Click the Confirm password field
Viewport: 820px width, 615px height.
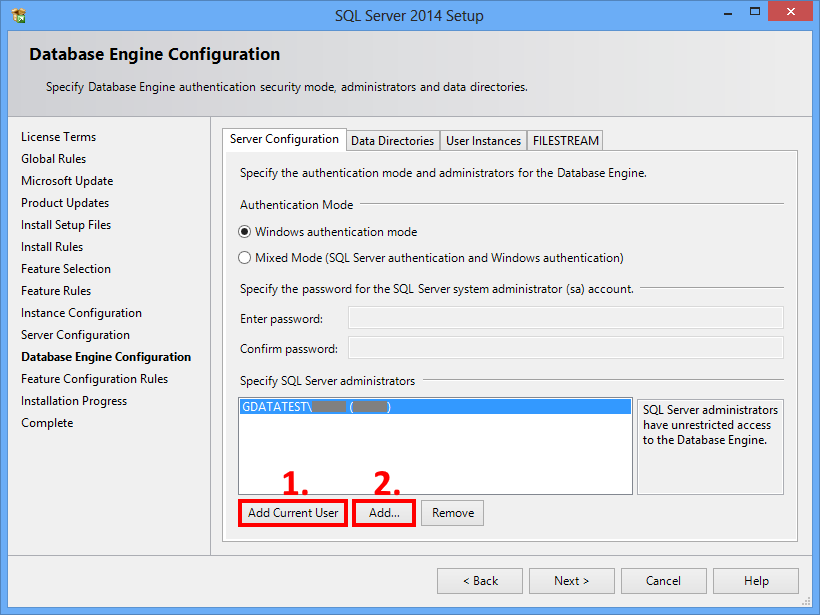566,348
